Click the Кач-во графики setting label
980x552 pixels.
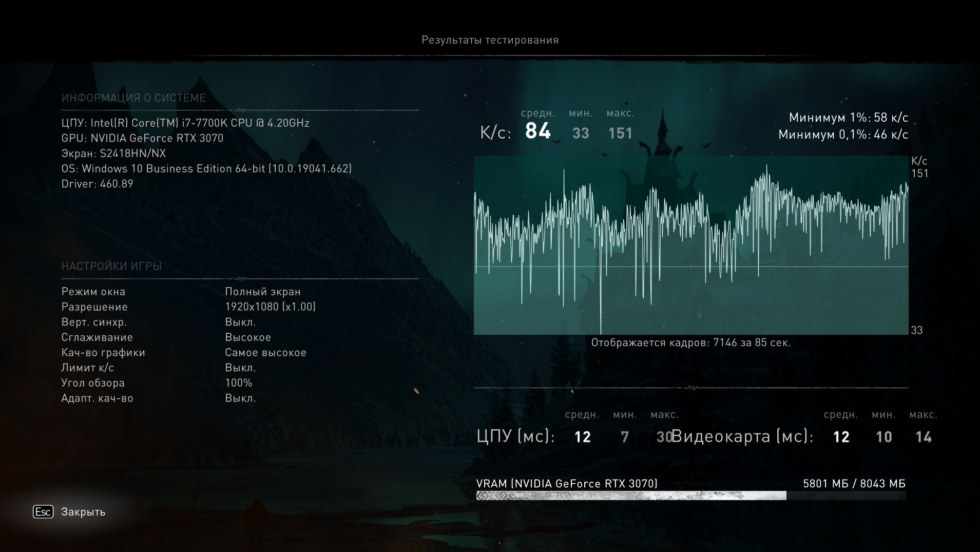tap(103, 353)
